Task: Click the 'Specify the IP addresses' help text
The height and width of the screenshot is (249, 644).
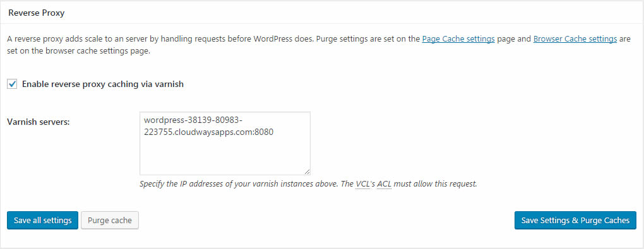Action: [x=308, y=184]
